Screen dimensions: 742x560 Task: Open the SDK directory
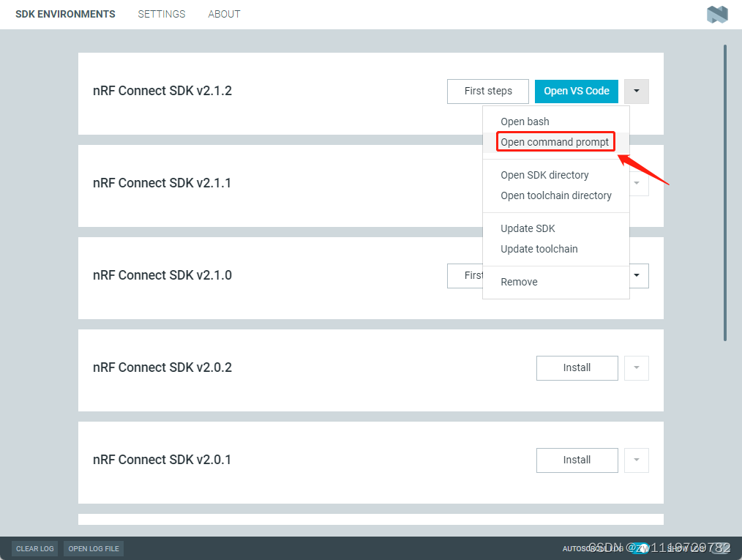pyautogui.click(x=544, y=175)
